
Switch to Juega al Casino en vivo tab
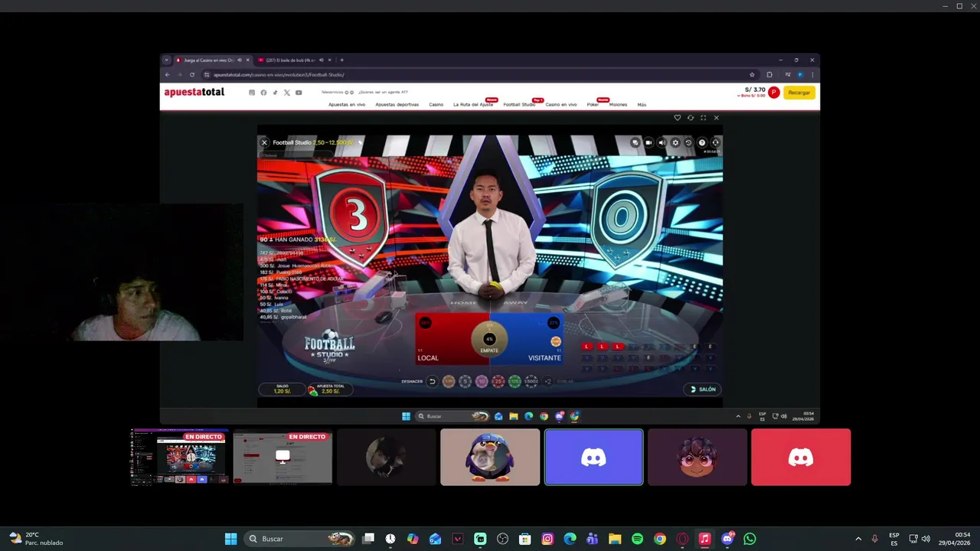tap(214, 60)
